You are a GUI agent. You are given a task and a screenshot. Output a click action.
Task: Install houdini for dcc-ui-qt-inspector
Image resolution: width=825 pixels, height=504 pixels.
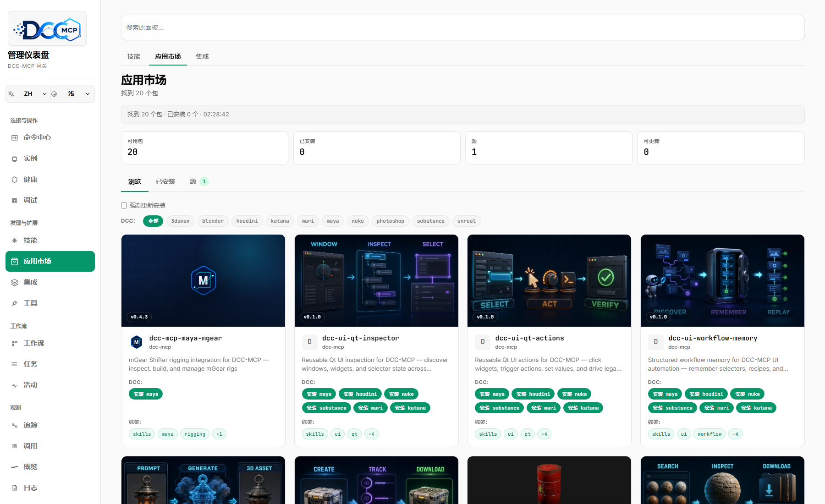coord(360,394)
